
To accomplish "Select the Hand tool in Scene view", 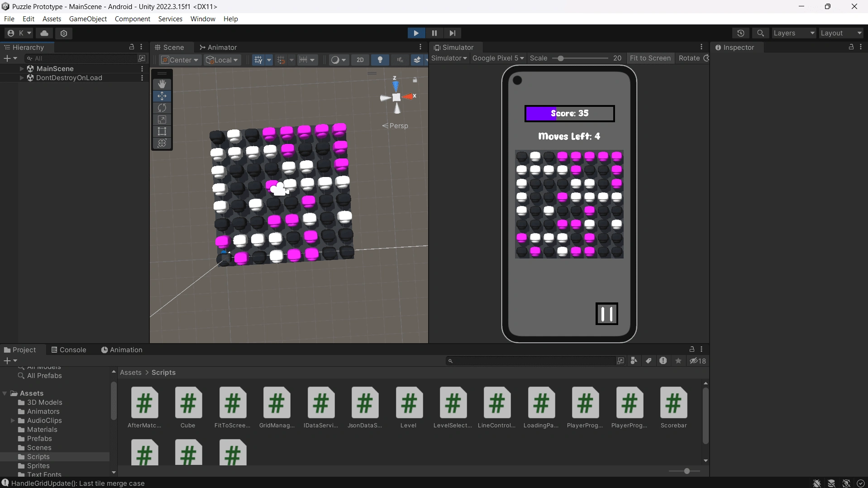I will tap(162, 84).
